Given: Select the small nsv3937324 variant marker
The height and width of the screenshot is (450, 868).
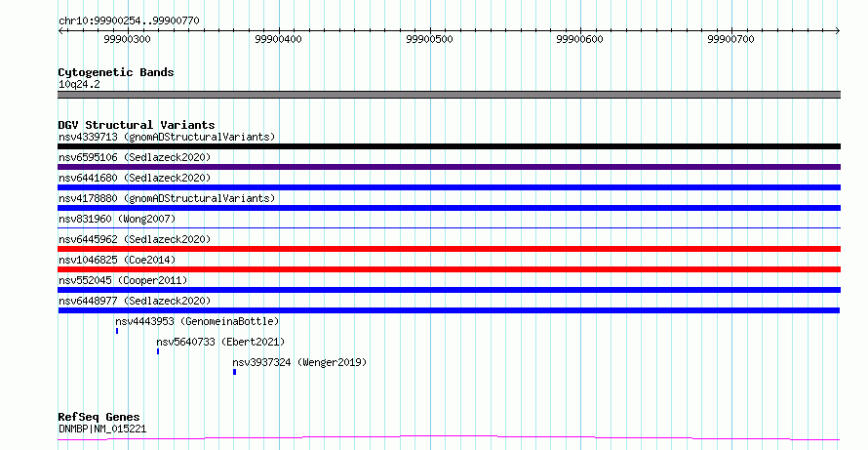Looking at the screenshot, I should [235, 372].
